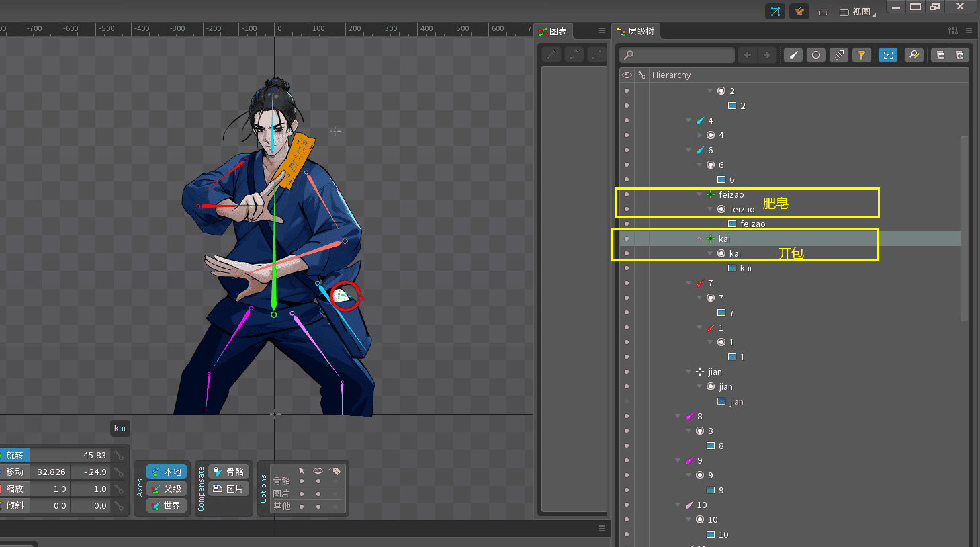Image resolution: width=980 pixels, height=547 pixels.
Task: Select the 世界 world axes button
Action: (166, 505)
